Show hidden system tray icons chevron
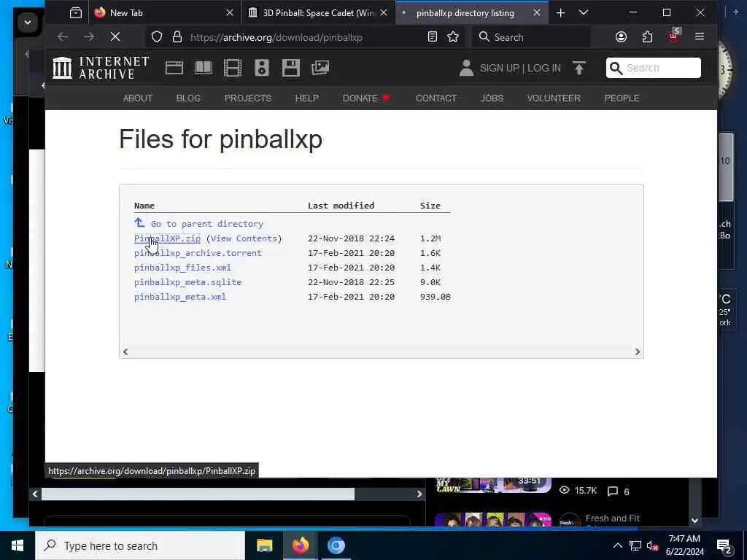Screen dimensions: 747x560 [x=617, y=545]
